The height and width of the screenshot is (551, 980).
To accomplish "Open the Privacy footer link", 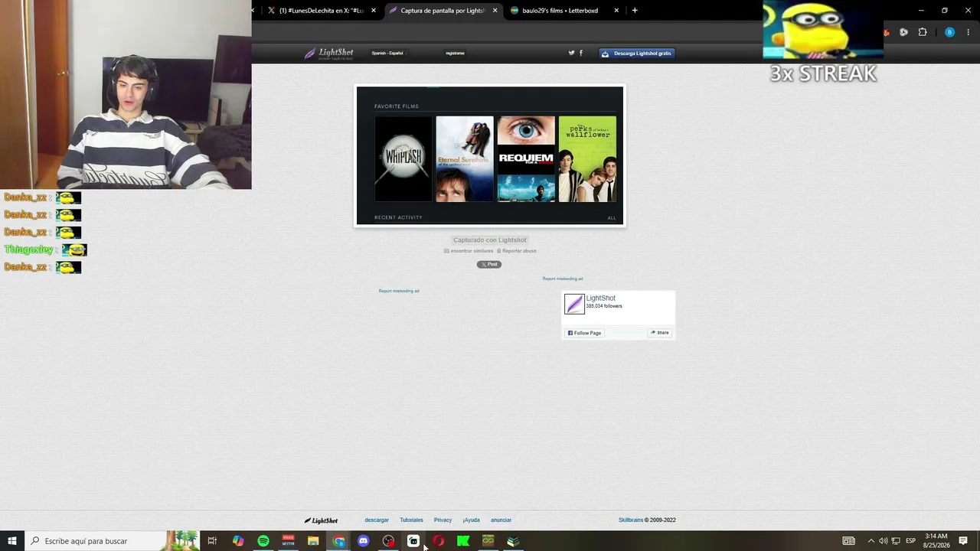I will point(443,520).
